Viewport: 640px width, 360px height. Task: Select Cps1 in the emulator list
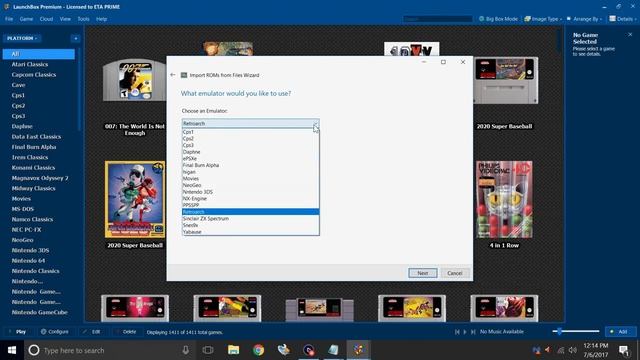pyautogui.click(x=250, y=132)
